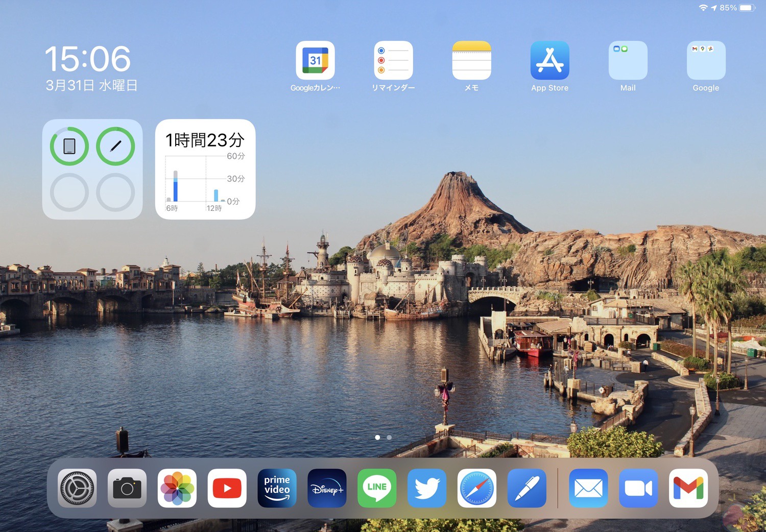
Task: Tap the 15:06 clock display
Action: tap(88, 59)
